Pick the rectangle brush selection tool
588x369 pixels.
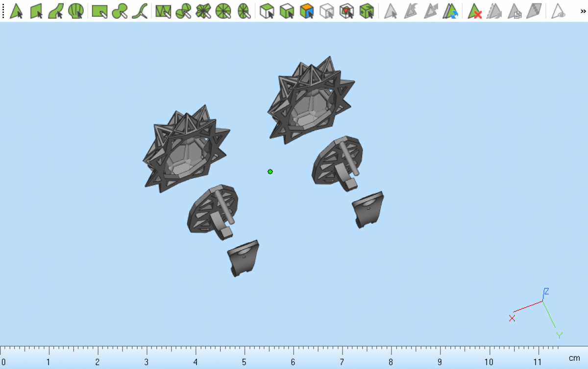[x=99, y=11]
